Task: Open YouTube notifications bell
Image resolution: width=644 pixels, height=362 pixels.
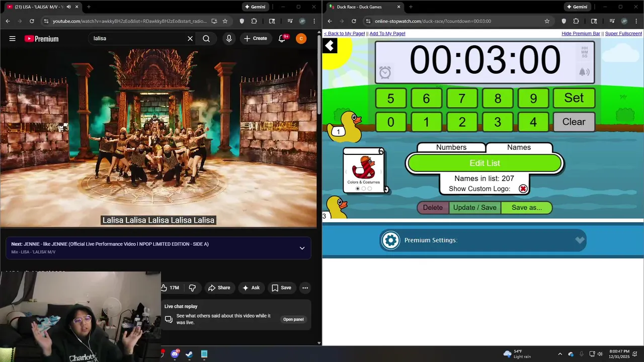Action: (282, 39)
